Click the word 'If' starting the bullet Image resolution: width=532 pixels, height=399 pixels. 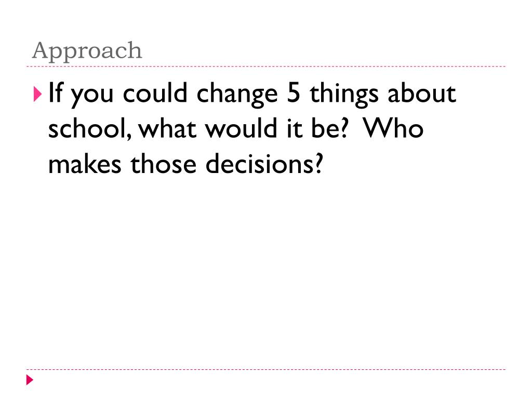tap(56, 92)
